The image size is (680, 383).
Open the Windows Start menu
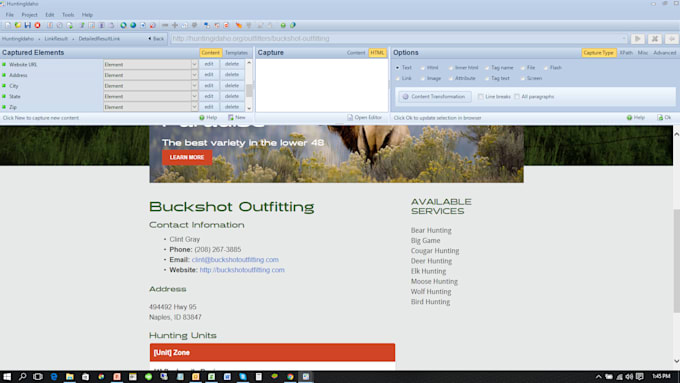pos(7,376)
